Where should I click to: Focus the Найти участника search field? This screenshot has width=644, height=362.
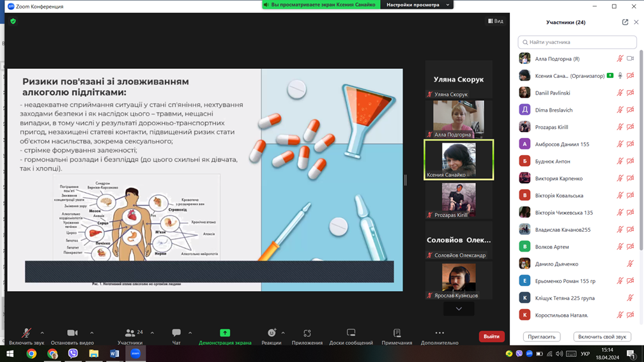point(577,42)
